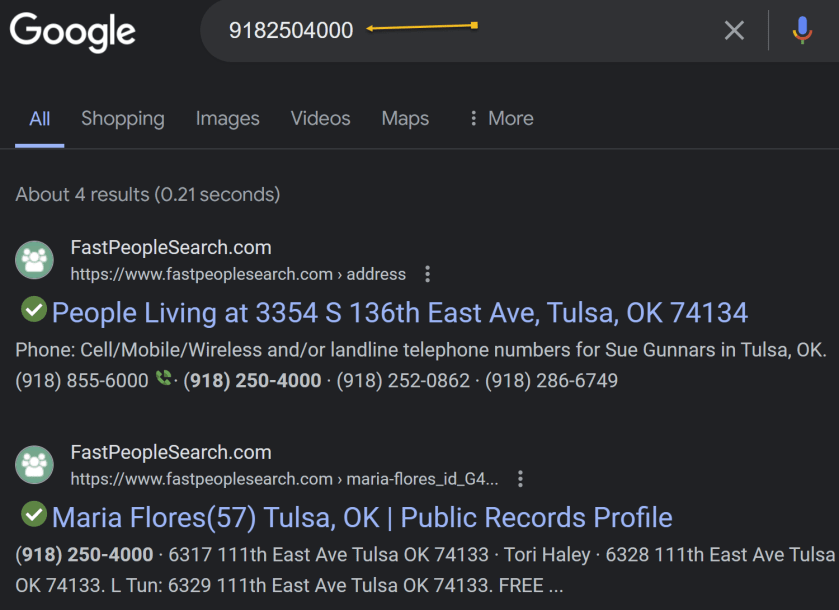This screenshot has width=839, height=610.
Task: Click the Google logo
Action: (72, 31)
